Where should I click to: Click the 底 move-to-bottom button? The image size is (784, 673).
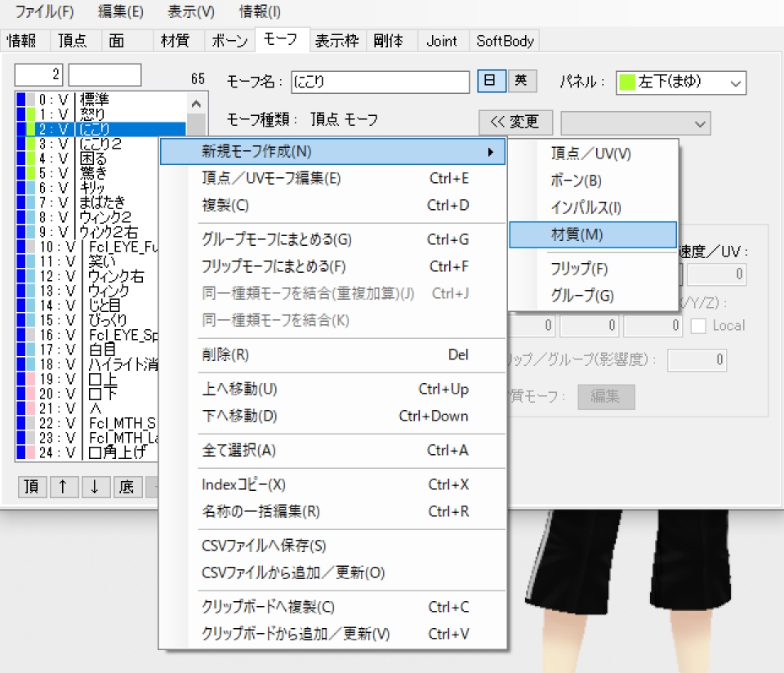coord(127,486)
